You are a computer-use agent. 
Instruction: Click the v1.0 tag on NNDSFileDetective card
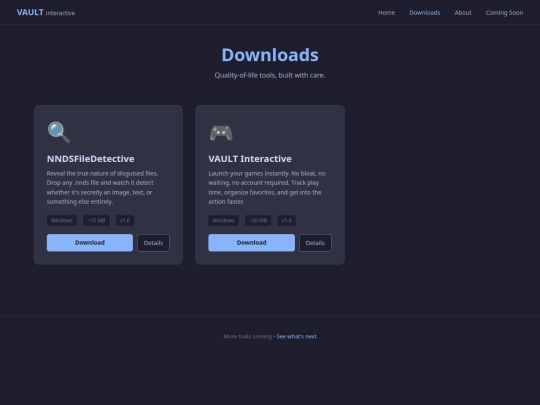[x=125, y=220]
